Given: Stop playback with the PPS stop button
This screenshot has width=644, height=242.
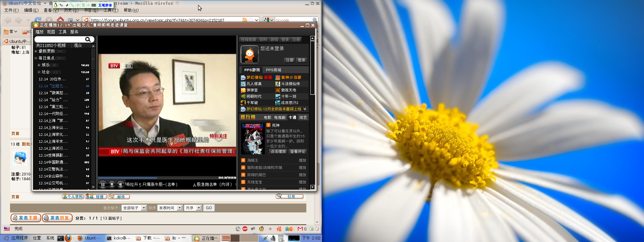Looking at the screenshot, I should point(112,184).
